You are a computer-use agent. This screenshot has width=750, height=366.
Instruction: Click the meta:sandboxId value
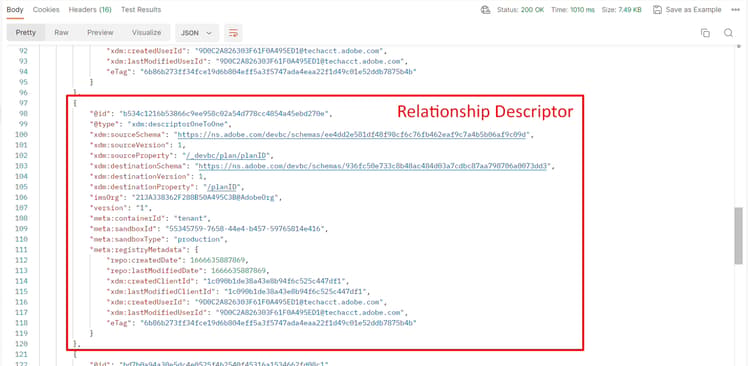(x=246, y=229)
